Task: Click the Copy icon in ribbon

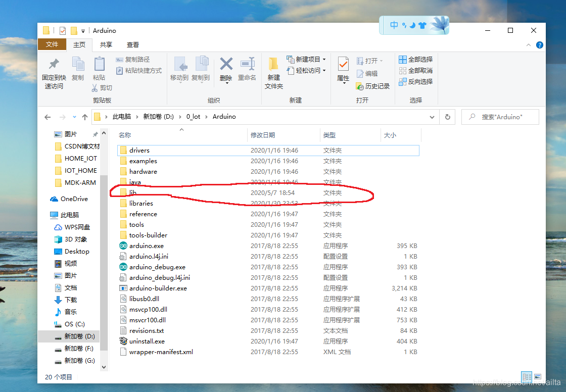Action: [78, 64]
